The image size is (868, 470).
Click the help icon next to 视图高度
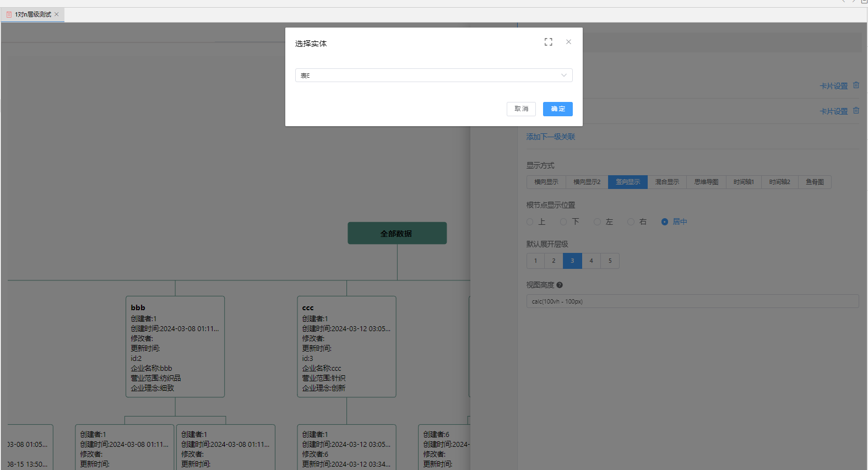pyautogui.click(x=560, y=285)
